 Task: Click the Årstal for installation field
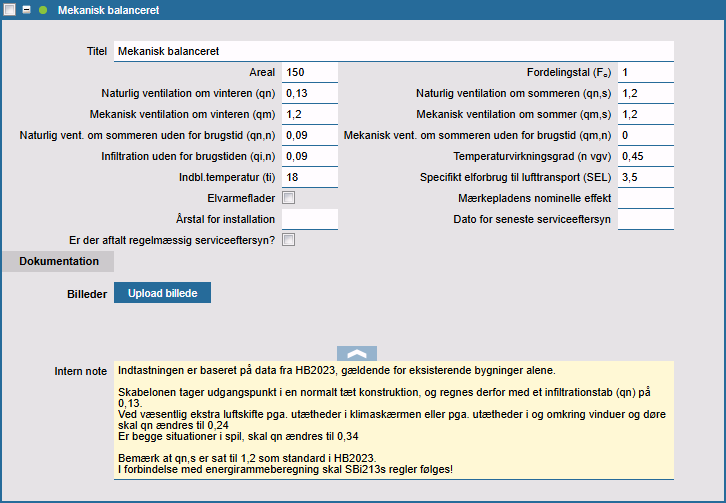coord(310,219)
